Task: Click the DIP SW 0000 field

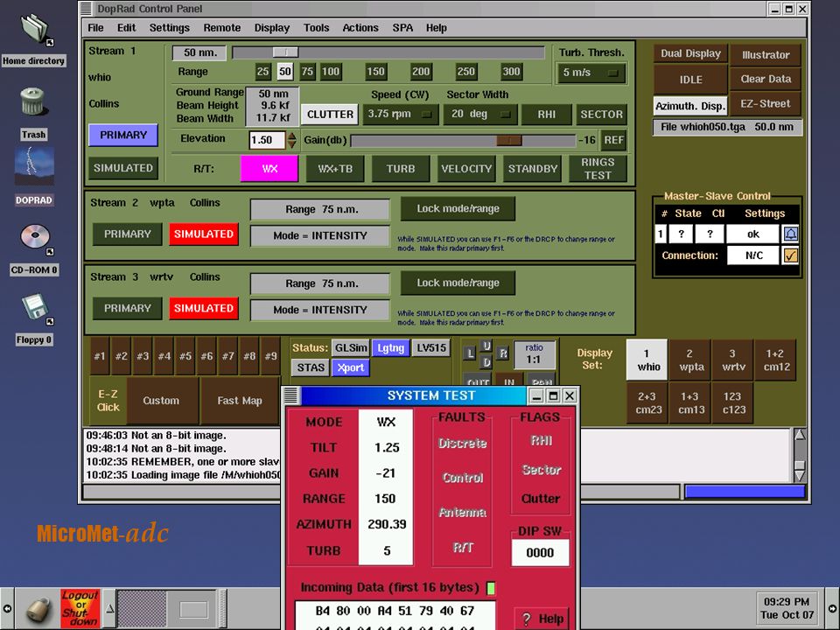Action: tap(540, 553)
